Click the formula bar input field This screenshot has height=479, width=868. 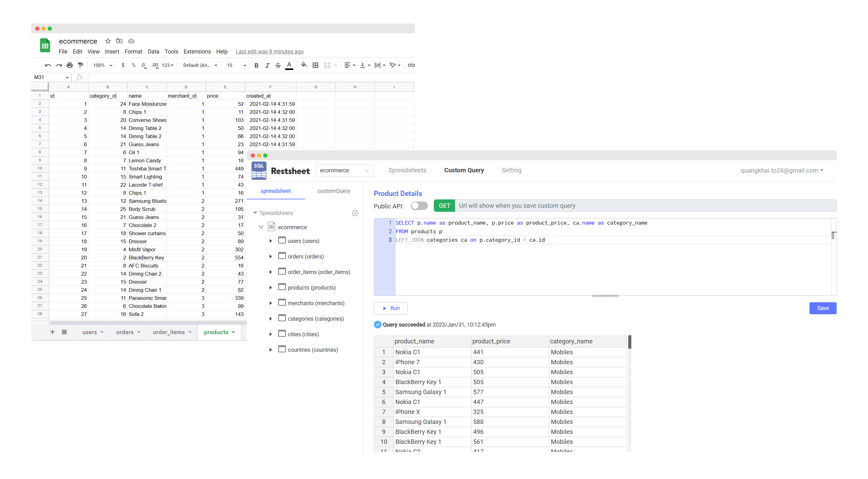click(202, 77)
